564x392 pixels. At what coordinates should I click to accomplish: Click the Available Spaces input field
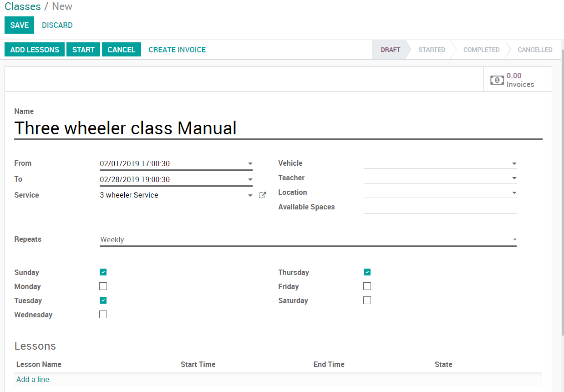(440, 207)
